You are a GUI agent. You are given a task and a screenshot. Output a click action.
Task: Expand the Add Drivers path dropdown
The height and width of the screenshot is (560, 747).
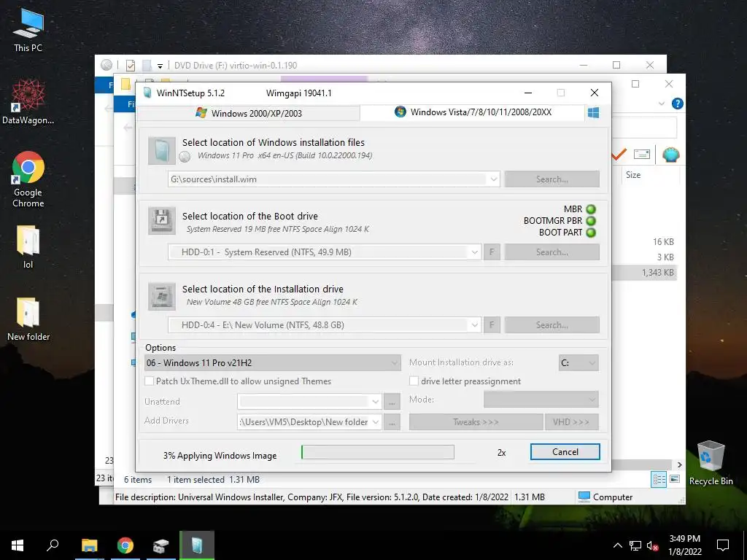(376, 422)
